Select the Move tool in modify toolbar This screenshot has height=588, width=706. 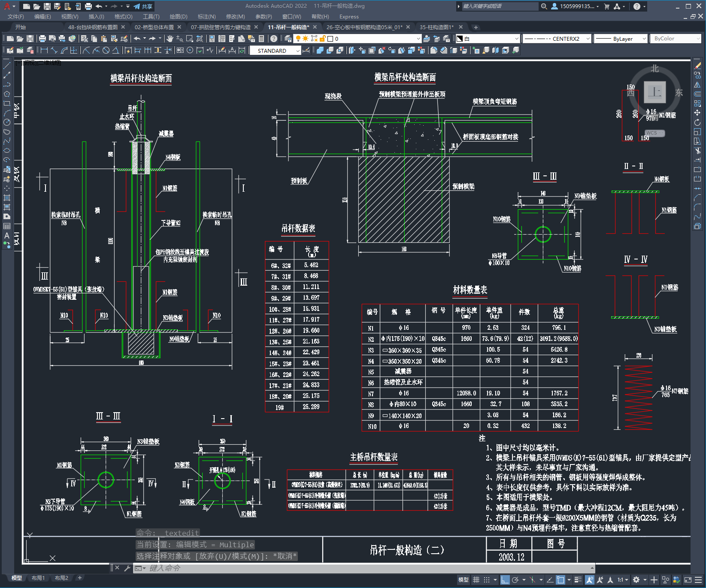pos(697,113)
